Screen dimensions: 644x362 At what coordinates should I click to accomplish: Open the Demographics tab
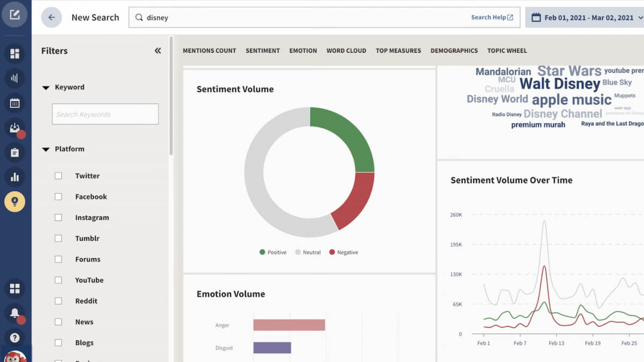pos(454,50)
